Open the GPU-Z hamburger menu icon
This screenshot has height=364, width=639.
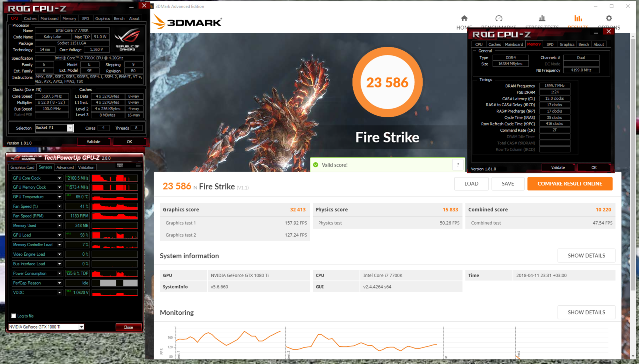point(138,165)
